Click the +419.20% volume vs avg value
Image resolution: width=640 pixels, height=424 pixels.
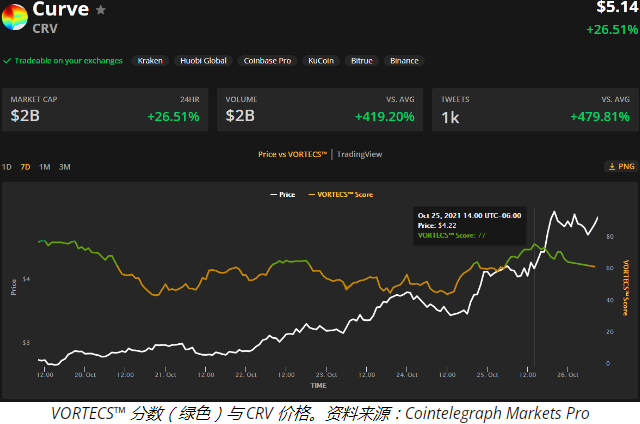click(x=384, y=117)
